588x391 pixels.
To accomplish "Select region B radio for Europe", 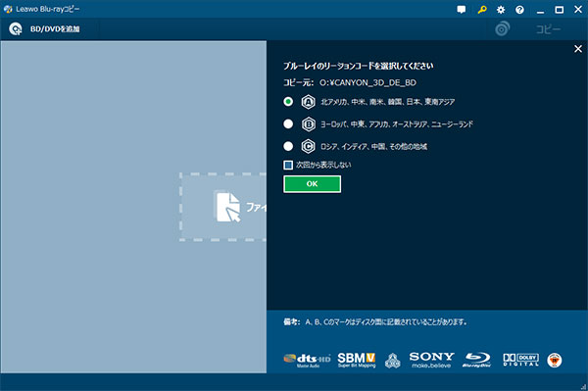I will pos(288,123).
